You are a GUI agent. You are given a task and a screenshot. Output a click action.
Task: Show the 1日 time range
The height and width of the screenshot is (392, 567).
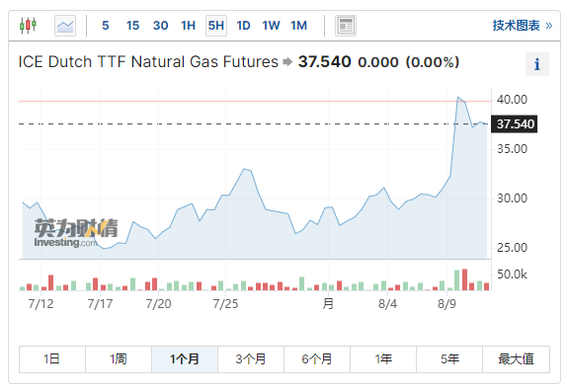[x=52, y=359]
